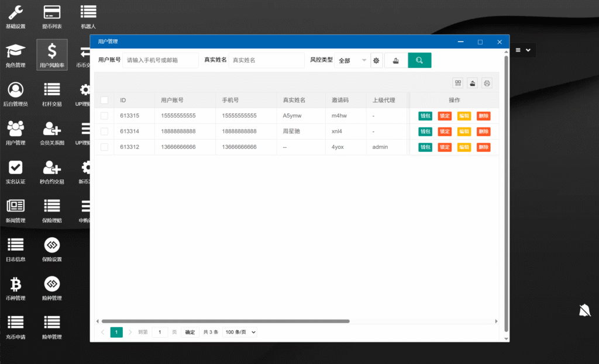Image resolution: width=599 pixels, height=364 pixels.
Task: Open the 100 条/页 page size dropdown
Action: [x=240, y=332]
